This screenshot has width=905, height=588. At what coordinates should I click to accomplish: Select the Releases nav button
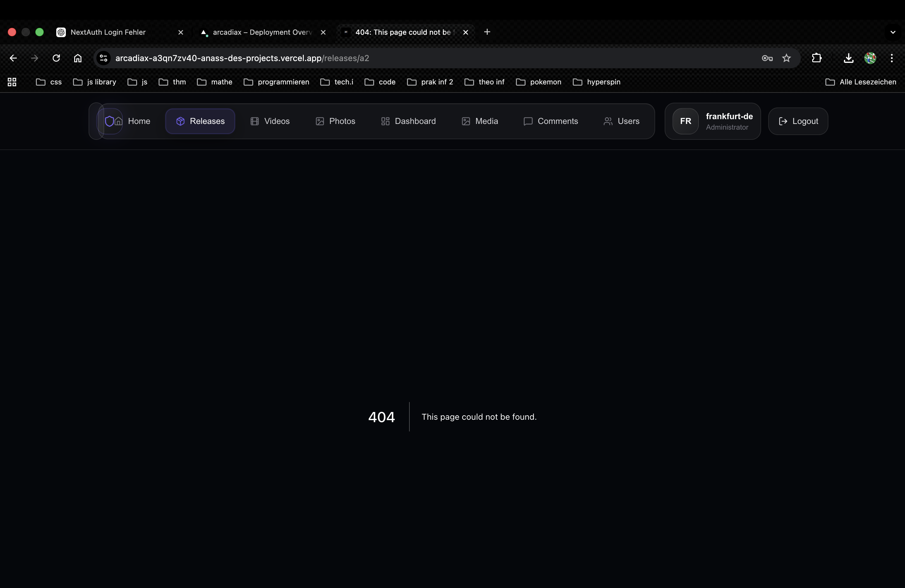pyautogui.click(x=200, y=121)
